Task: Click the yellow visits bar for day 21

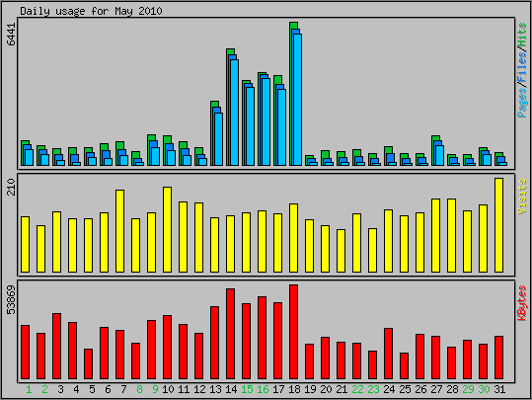Action: pos(341,251)
